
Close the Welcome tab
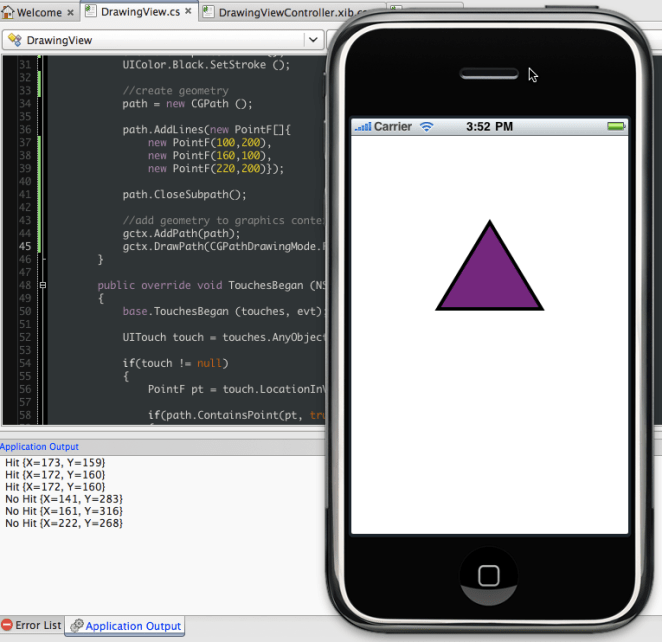tap(70, 13)
